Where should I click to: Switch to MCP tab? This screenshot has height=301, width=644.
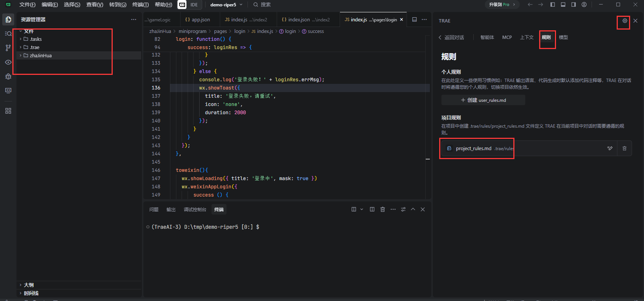pyautogui.click(x=507, y=37)
